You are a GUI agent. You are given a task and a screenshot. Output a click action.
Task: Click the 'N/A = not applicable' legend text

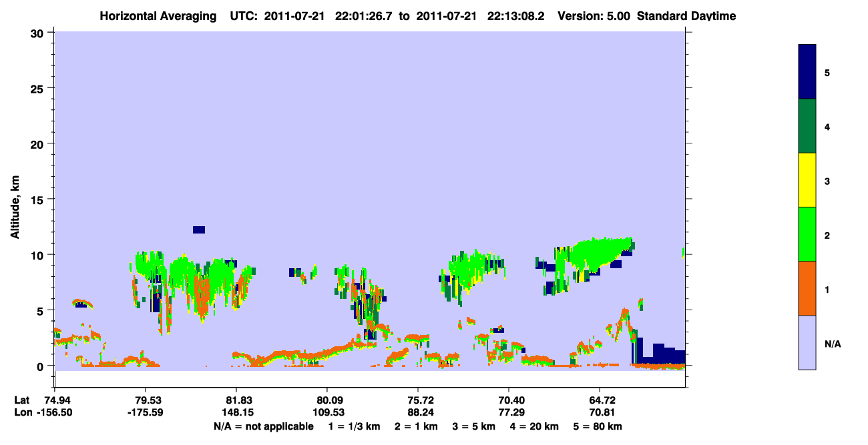263,426
